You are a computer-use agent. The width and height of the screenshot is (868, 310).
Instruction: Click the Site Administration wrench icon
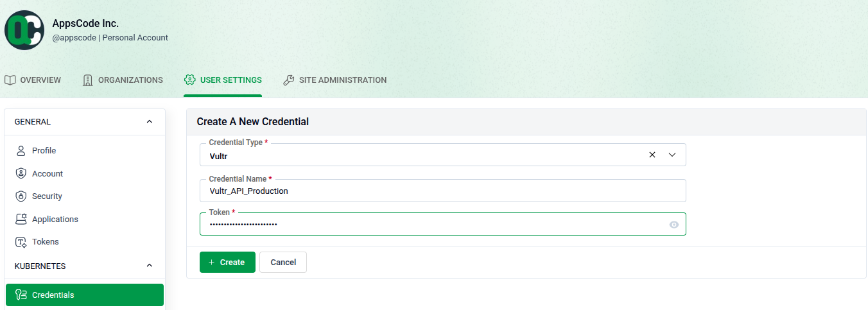pos(289,80)
